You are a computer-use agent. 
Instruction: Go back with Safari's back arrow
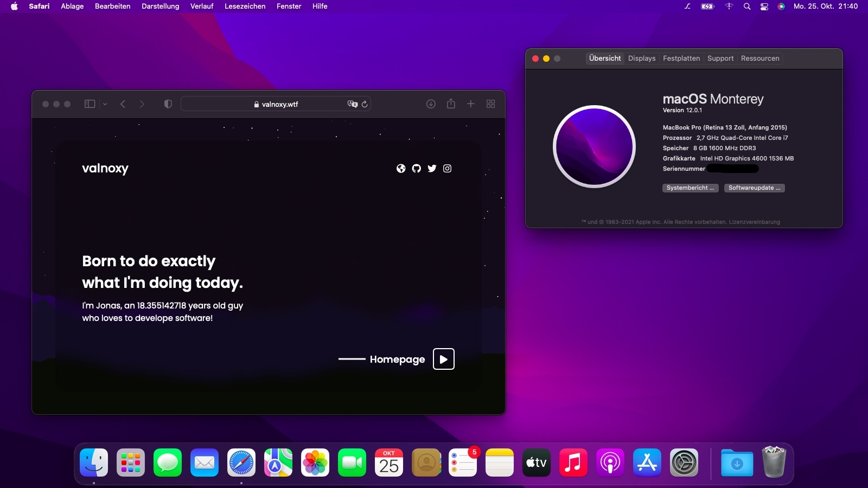pos(123,104)
